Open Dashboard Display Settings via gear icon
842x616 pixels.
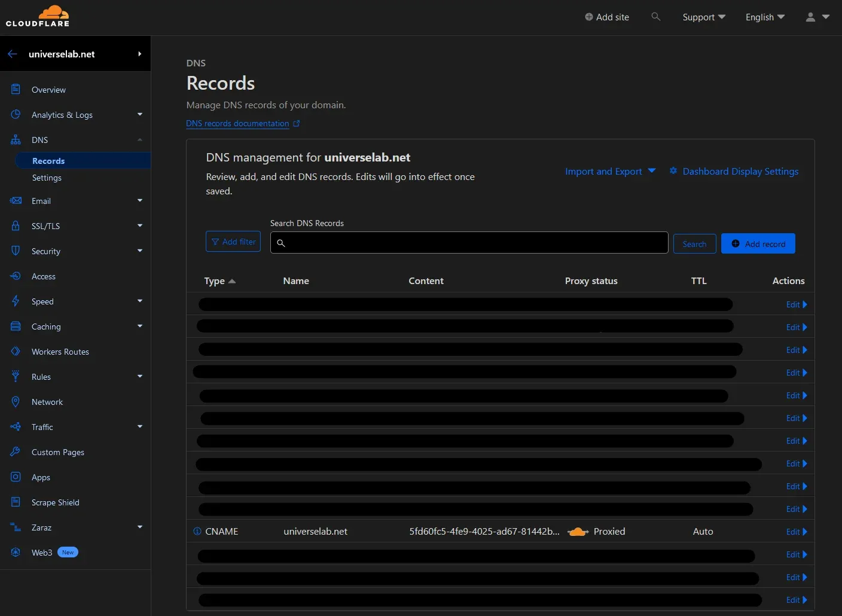tap(673, 171)
